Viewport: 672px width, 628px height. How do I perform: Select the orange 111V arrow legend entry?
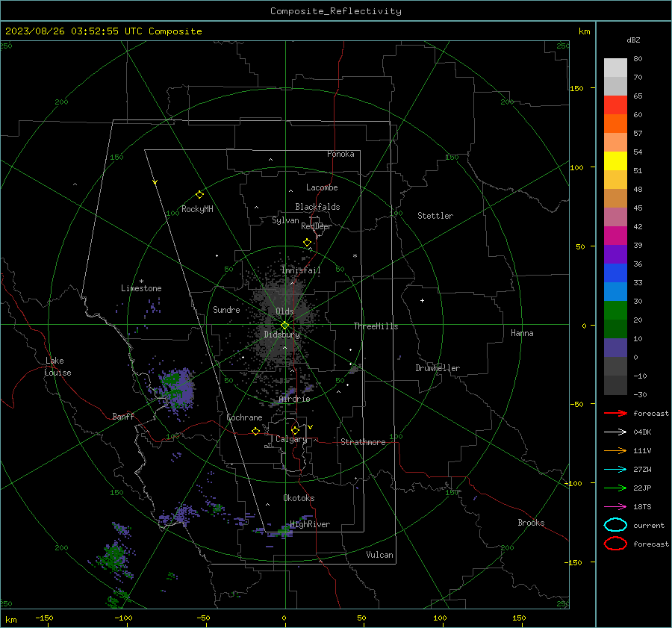coord(615,450)
